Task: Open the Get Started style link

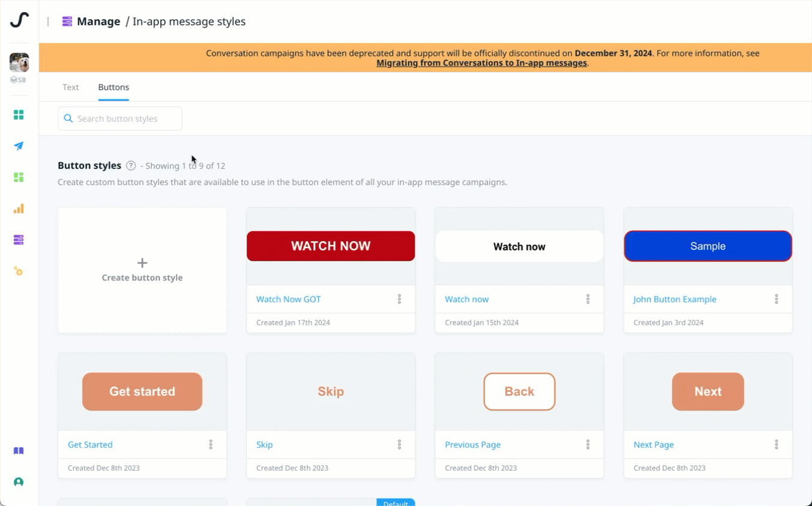Action: pos(90,445)
